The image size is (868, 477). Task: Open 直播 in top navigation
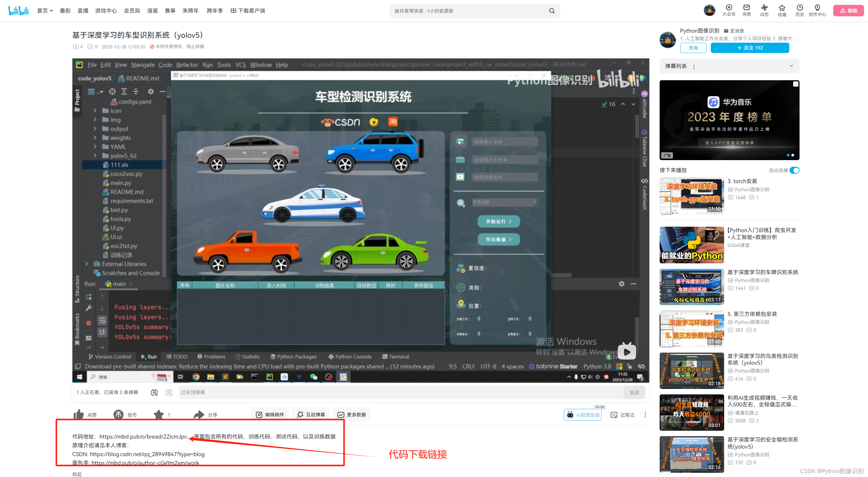[83, 11]
